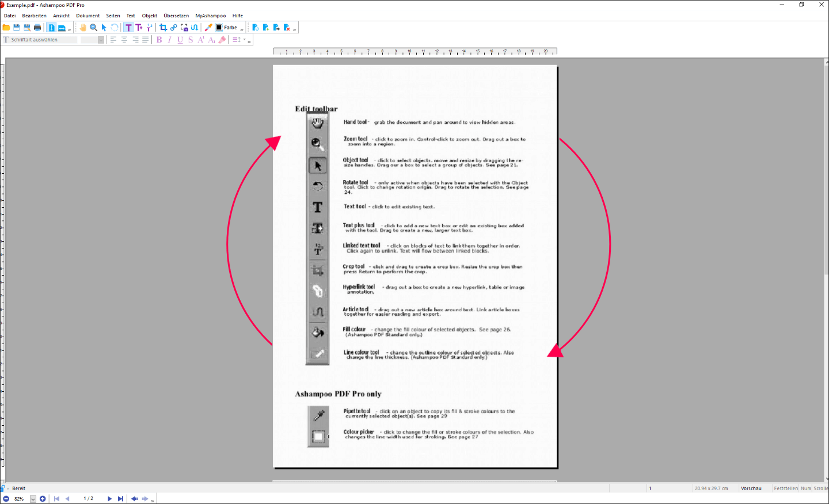The width and height of the screenshot is (829, 504).
Task: Open the Ansicht menu
Action: click(x=61, y=16)
